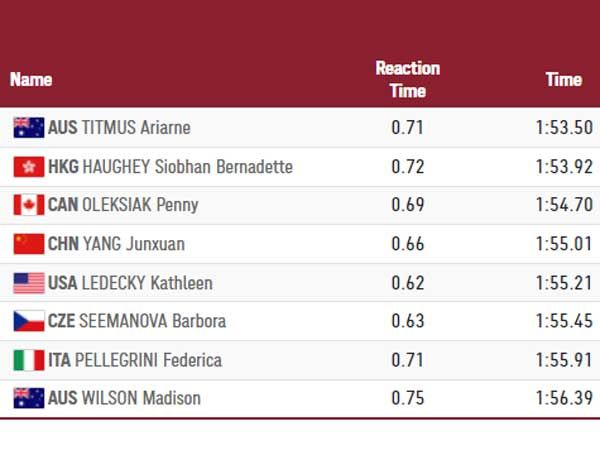The width and height of the screenshot is (600, 450).
Task: Sort by the Name column header
Action: pos(31,79)
